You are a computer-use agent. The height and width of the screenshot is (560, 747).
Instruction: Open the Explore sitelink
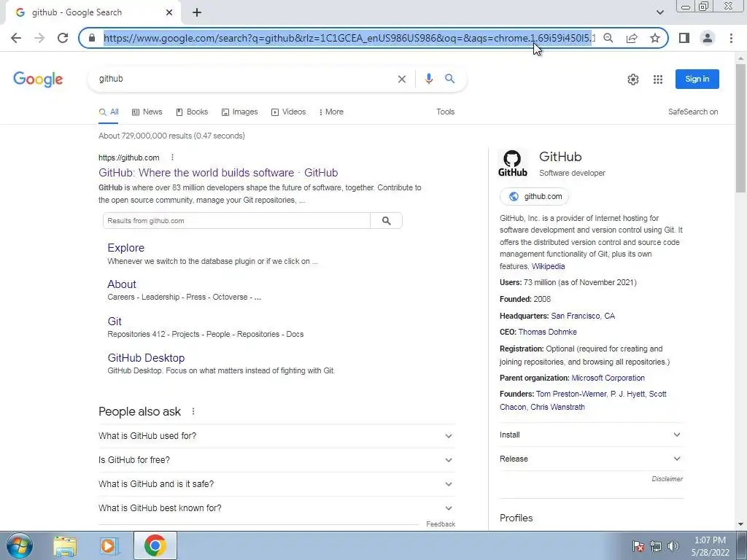click(x=125, y=248)
